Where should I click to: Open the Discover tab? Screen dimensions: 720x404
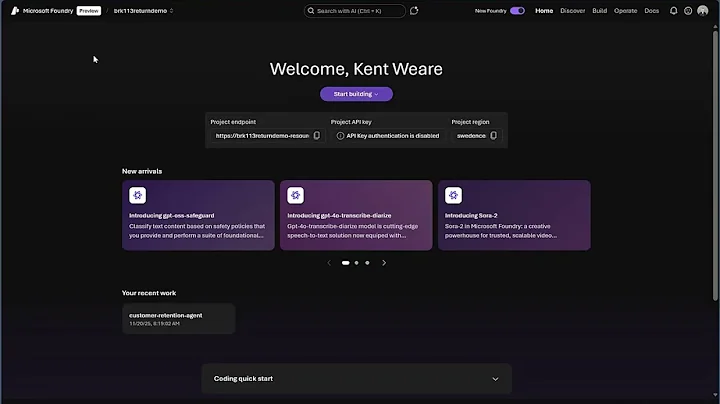click(x=573, y=11)
